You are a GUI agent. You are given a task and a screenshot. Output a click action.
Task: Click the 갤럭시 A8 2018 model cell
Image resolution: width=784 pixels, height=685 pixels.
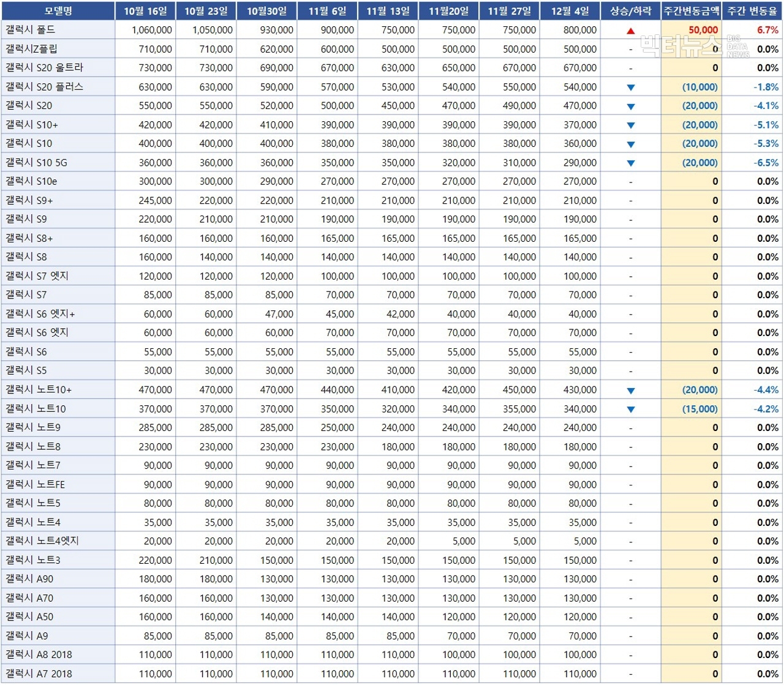point(58,654)
